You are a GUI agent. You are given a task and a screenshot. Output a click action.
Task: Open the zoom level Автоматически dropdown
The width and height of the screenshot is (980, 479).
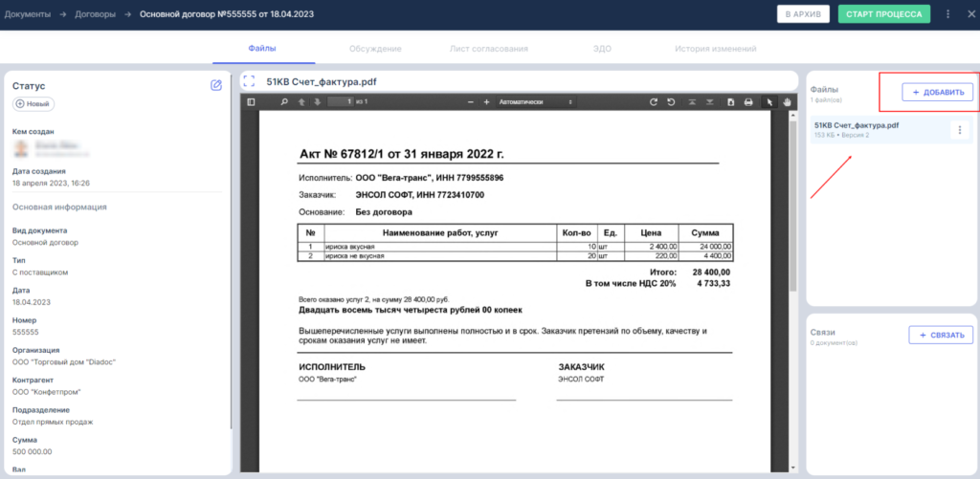tap(536, 101)
